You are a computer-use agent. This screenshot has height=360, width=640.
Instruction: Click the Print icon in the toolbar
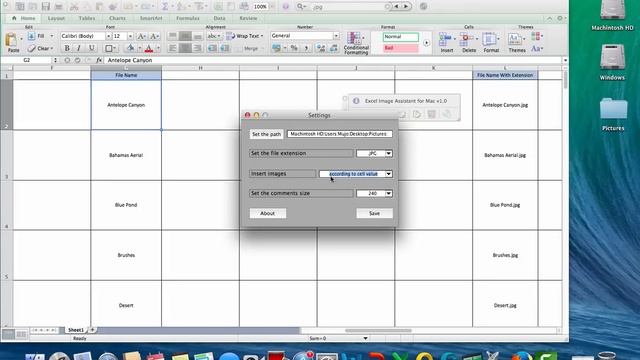pyautogui.click(x=59, y=7)
